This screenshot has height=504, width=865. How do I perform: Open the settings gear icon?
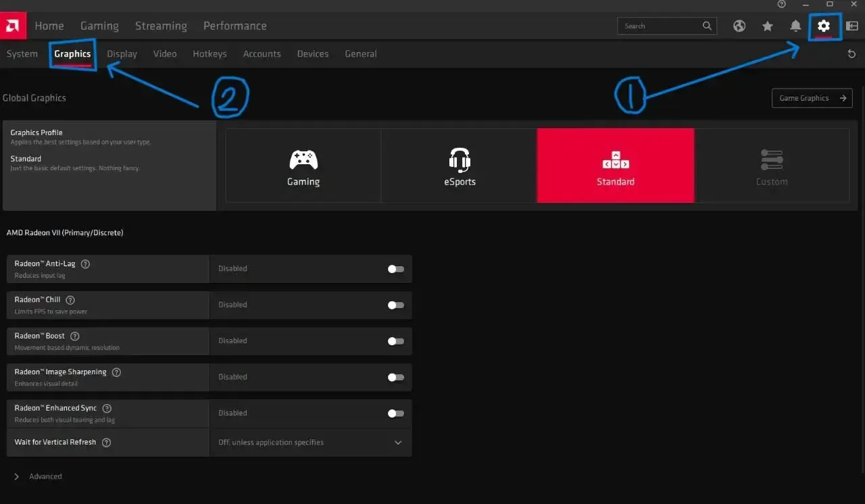(x=823, y=26)
